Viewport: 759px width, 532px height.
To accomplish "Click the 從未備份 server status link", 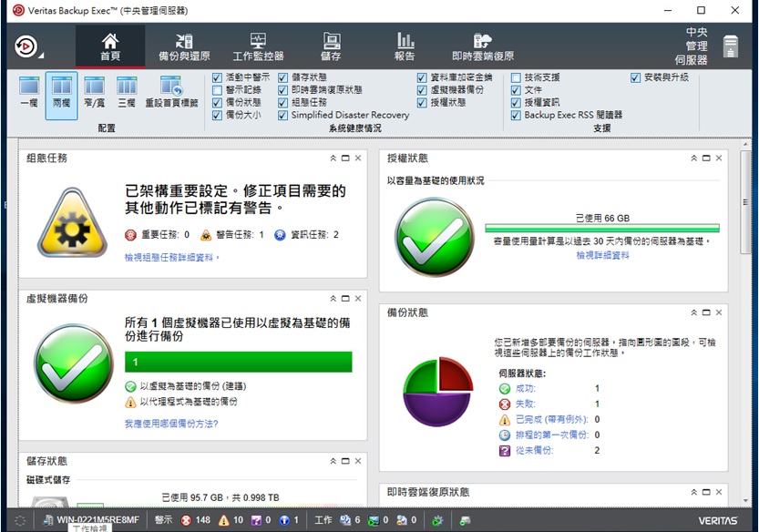I will (x=534, y=451).
